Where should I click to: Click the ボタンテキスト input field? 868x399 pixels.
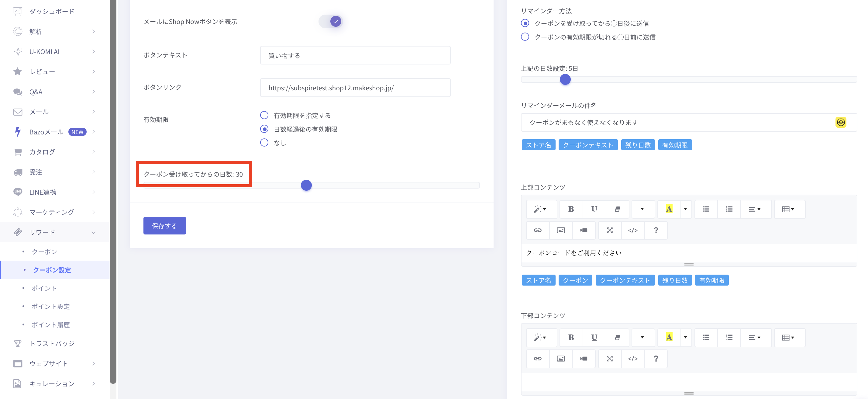pyautogui.click(x=355, y=55)
